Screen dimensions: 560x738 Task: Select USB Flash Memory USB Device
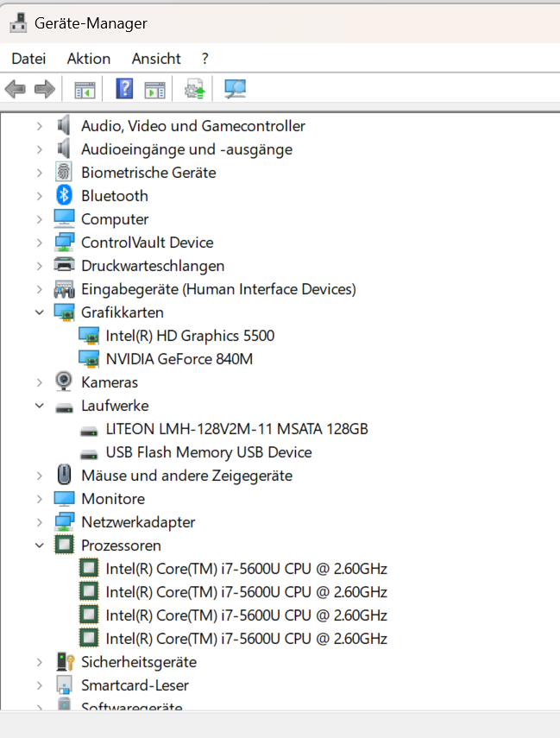click(209, 452)
